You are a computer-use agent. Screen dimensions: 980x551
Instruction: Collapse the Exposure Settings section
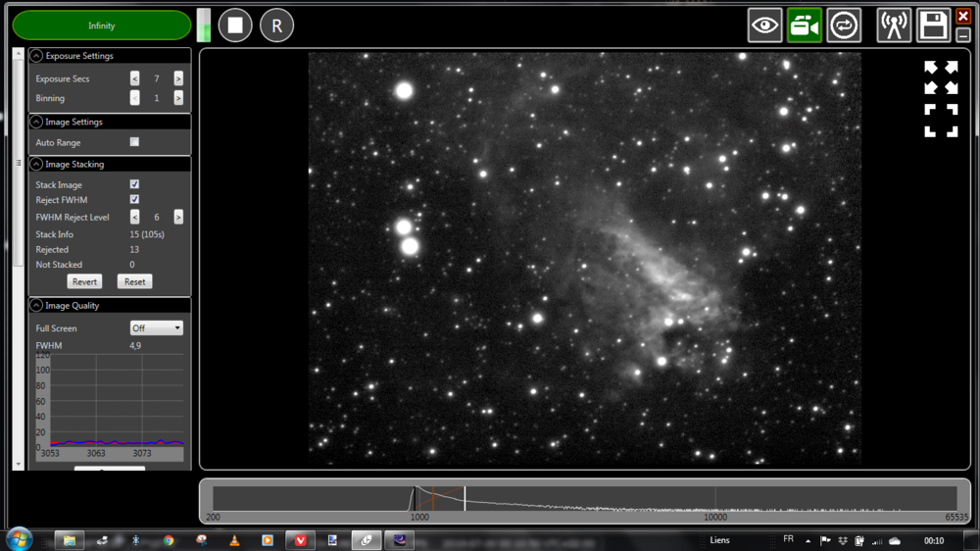coord(36,56)
